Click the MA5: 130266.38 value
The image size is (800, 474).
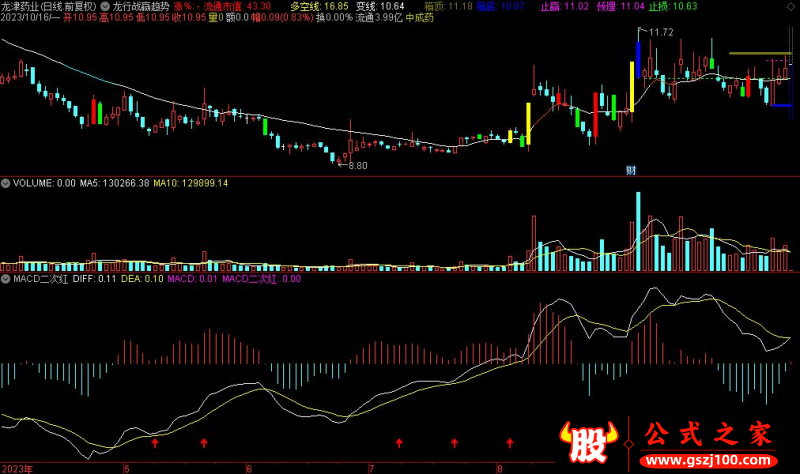[114, 183]
